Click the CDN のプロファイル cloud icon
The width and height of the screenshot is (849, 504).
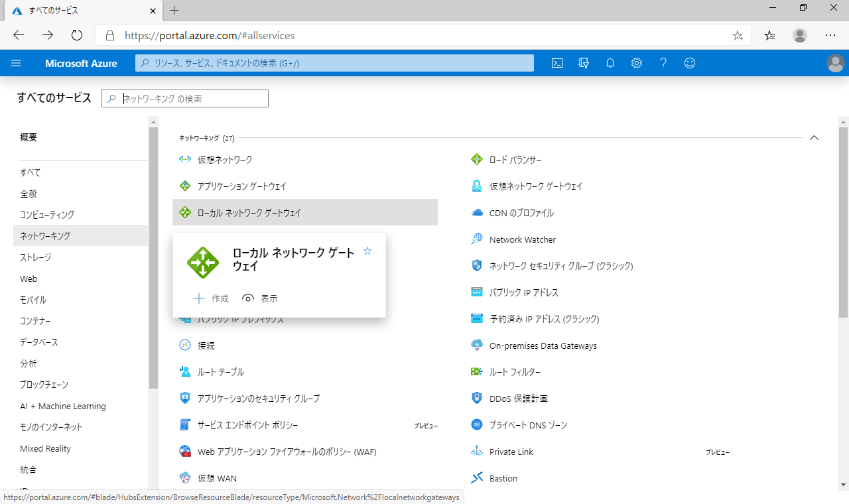[x=477, y=213]
